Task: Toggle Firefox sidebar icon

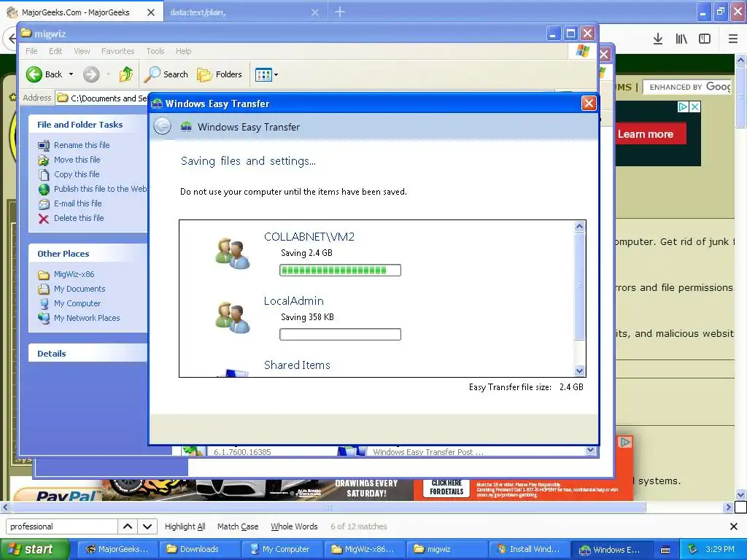Action: [705, 39]
